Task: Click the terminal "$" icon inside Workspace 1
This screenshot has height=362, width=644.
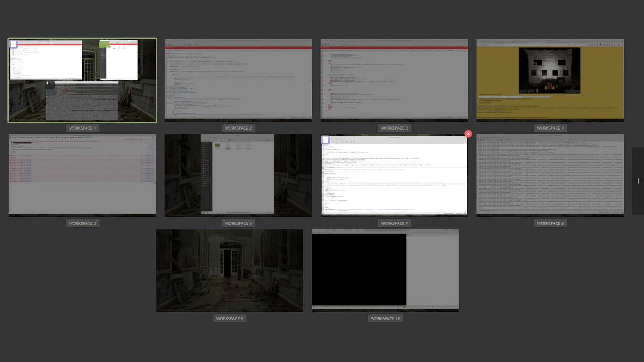Action: pyautogui.click(x=48, y=84)
